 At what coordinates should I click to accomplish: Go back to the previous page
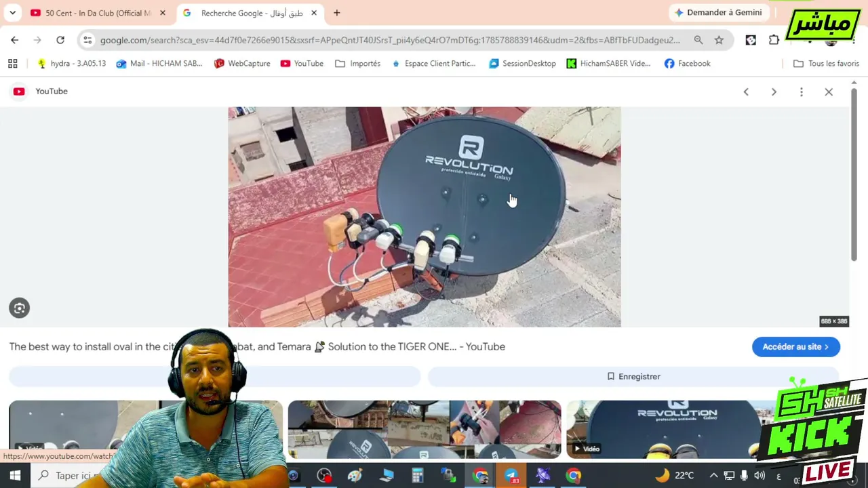point(14,40)
